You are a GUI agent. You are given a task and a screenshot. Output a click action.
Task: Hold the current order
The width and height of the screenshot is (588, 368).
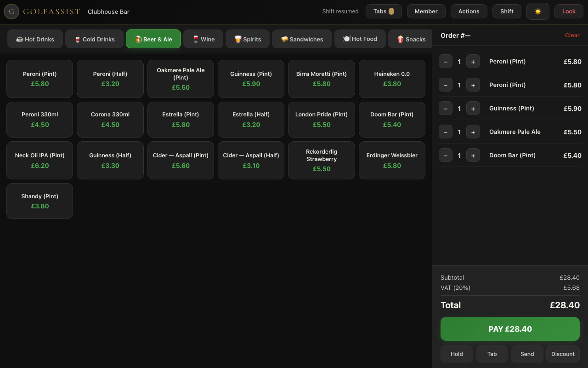coord(457,354)
